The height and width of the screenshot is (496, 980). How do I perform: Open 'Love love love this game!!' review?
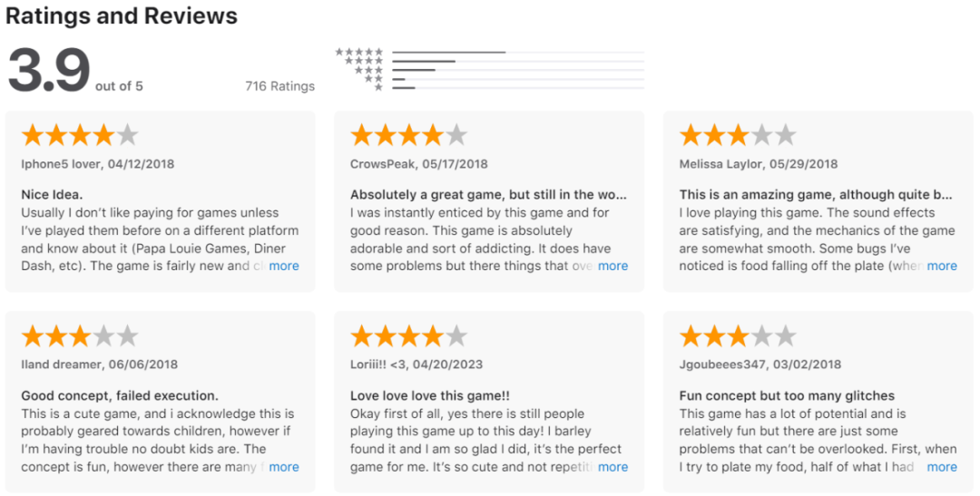[x=429, y=395]
